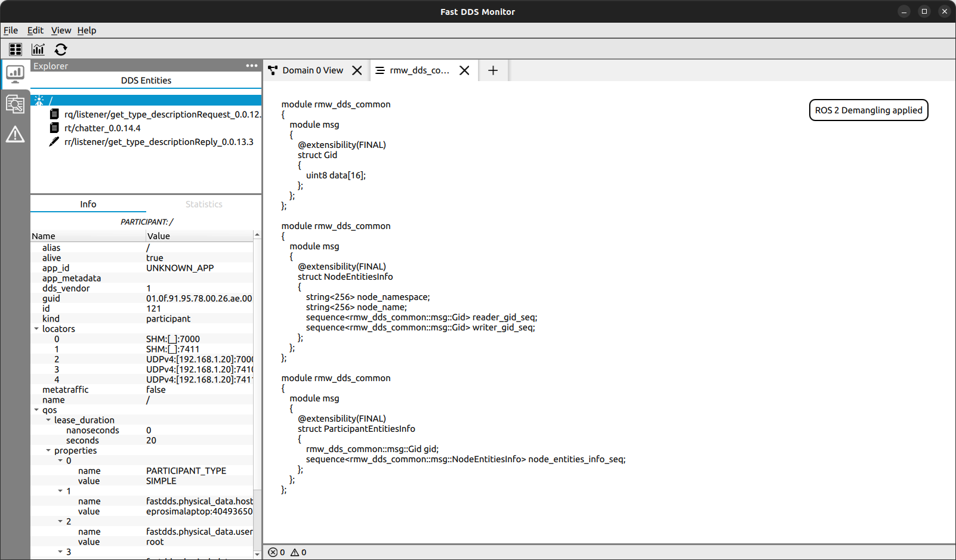Viewport: 956px width, 560px height.
Task: Open the Help menu
Action: pos(87,30)
